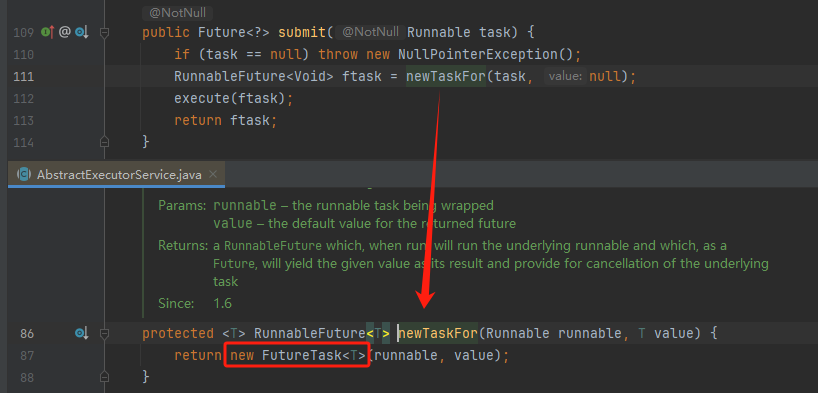Click the submit method name on line 109
Screen dimensions: 818x393
(302, 33)
